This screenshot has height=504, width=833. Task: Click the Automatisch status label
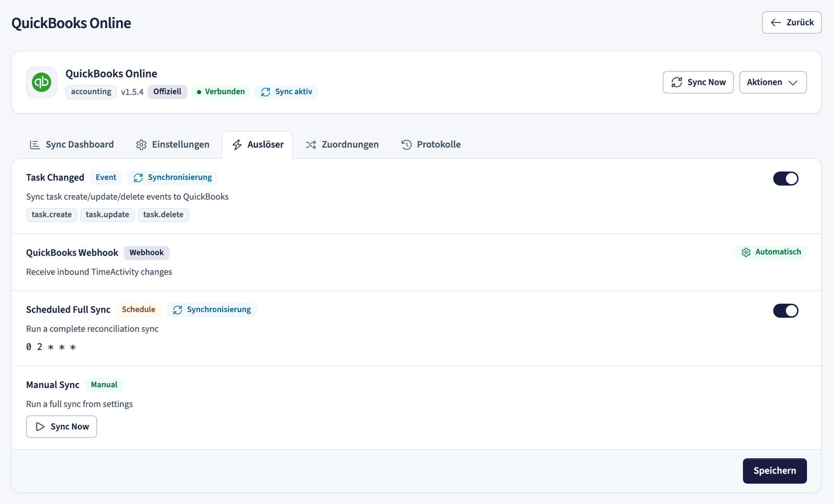[x=778, y=252]
